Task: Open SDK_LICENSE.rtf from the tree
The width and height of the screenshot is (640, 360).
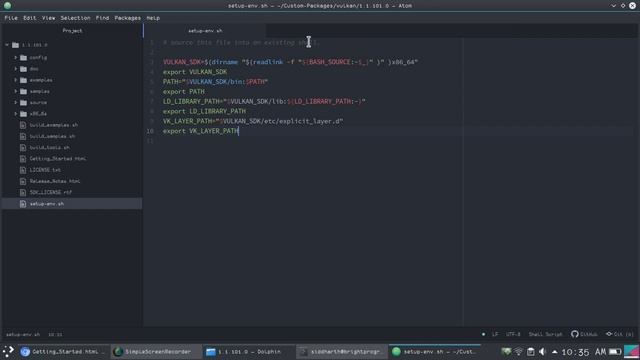Action: tap(51, 192)
